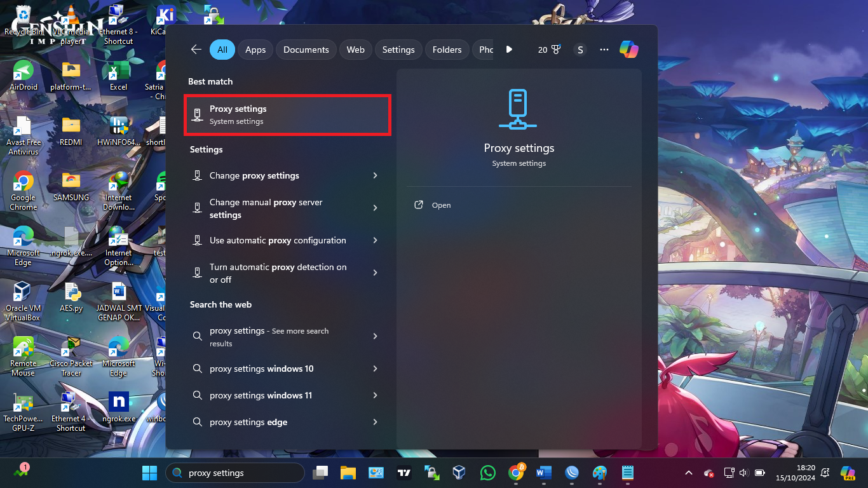Viewport: 868px width, 488px height.
Task: Expand the Use automatic proxy configuration chevron
Action: tap(376, 240)
